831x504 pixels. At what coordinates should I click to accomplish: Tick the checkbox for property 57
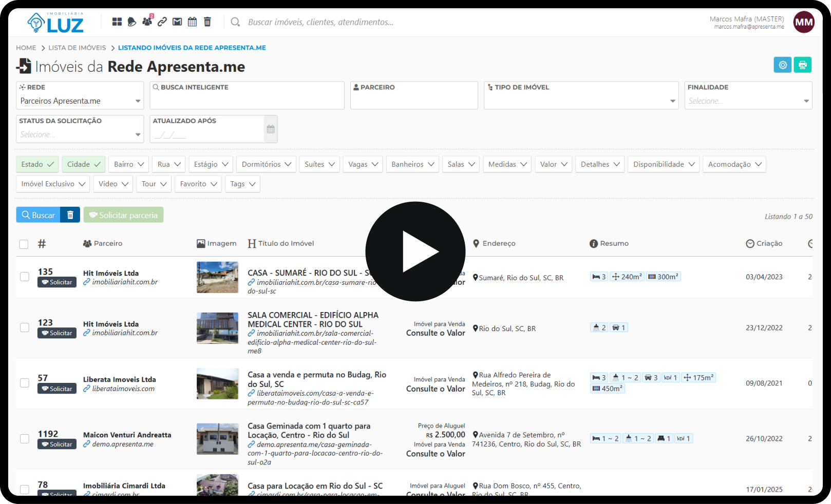coord(25,383)
